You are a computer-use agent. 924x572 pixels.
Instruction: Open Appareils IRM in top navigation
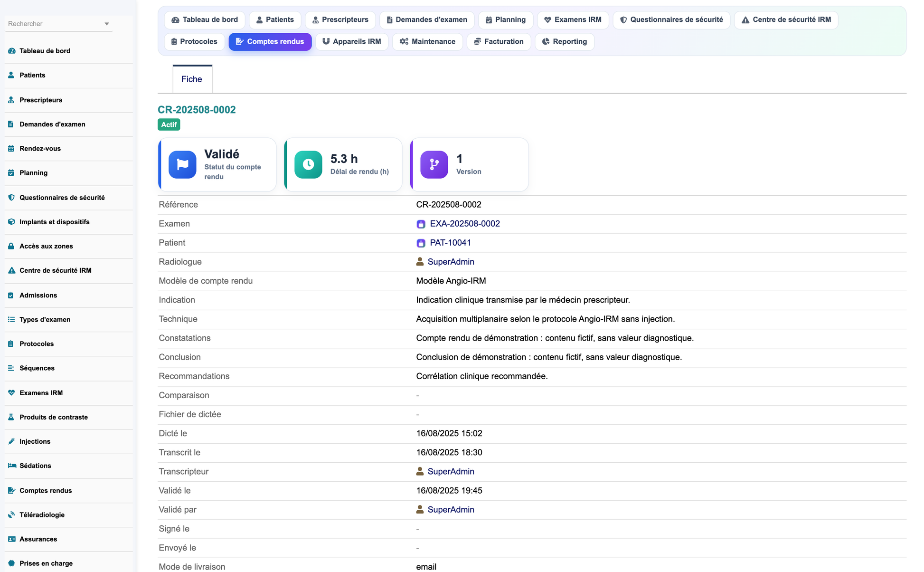(352, 42)
